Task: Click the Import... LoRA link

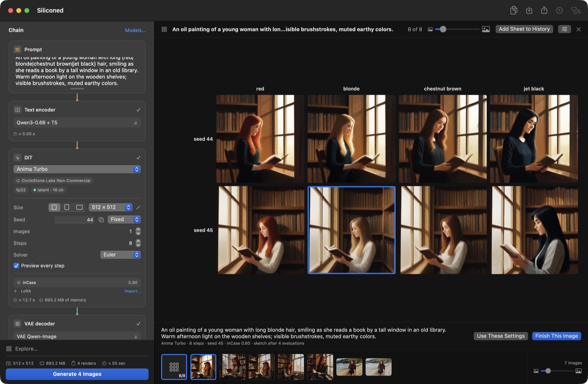Action: tap(132, 291)
